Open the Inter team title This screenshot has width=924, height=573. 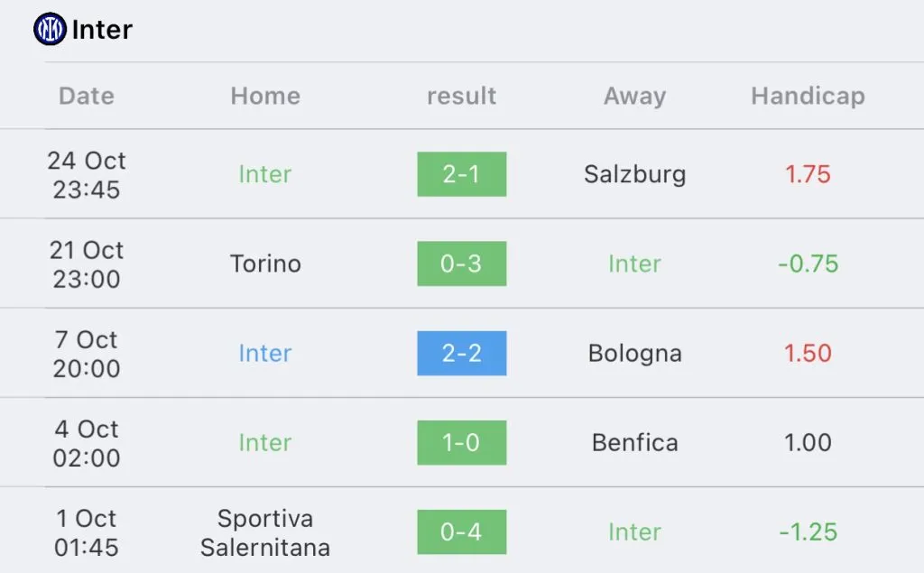102,30
